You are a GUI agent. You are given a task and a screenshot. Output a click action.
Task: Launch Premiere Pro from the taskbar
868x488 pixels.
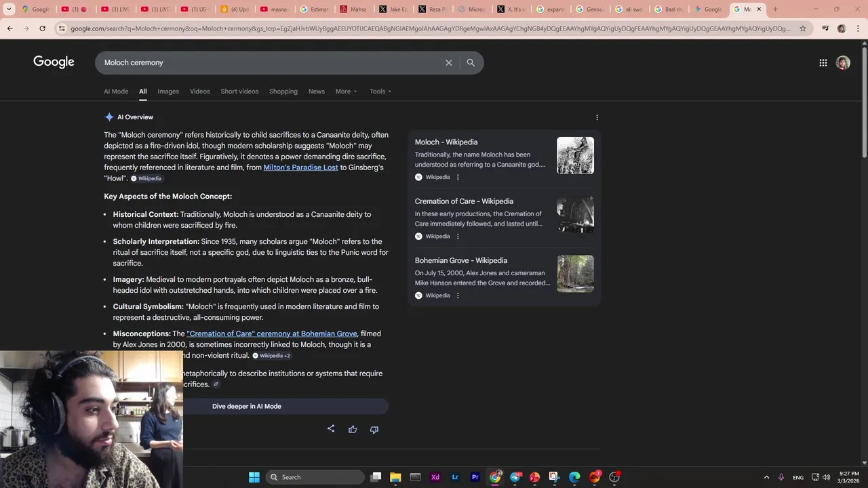coord(475,477)
